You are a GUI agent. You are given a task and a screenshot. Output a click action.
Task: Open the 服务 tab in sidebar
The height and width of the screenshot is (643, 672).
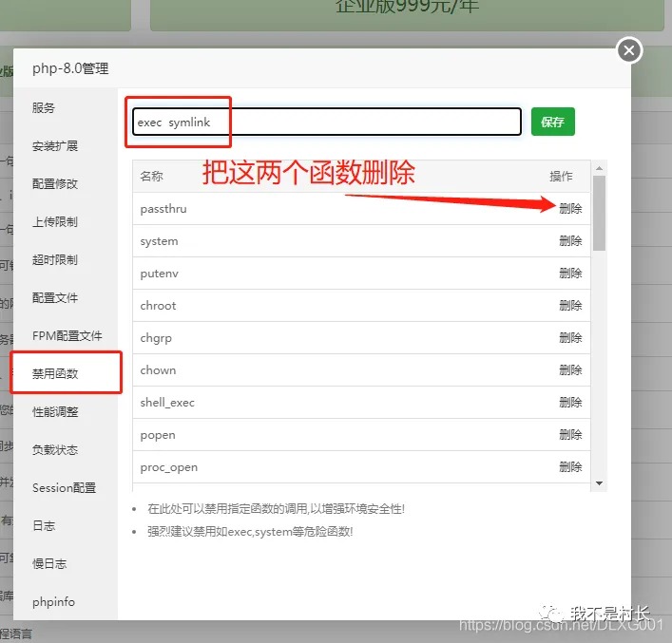(44, 108)
